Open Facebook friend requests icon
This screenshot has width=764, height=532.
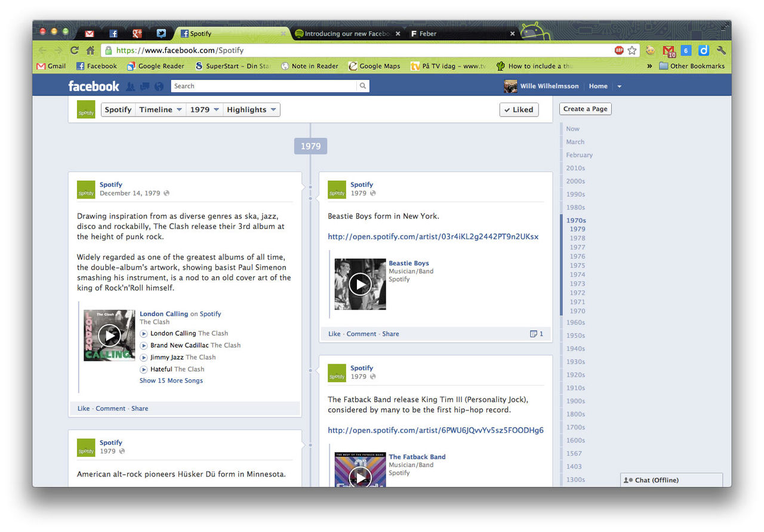pos(131,86)
